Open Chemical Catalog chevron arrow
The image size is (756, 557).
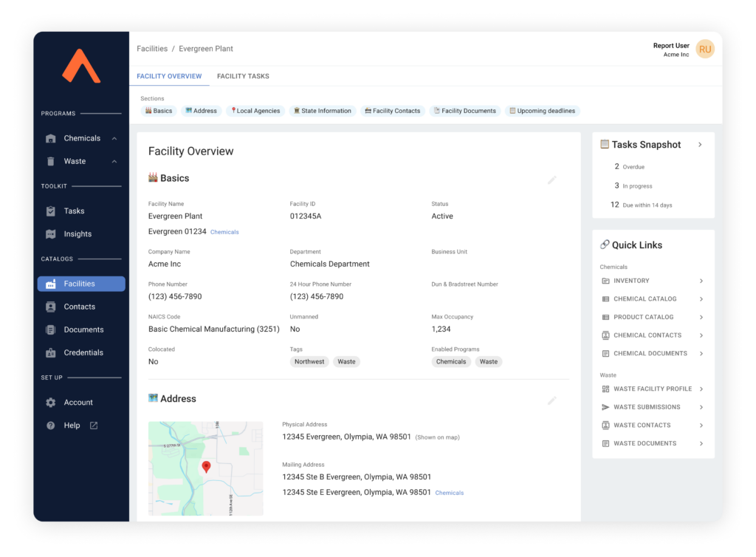tap(701, 299)
